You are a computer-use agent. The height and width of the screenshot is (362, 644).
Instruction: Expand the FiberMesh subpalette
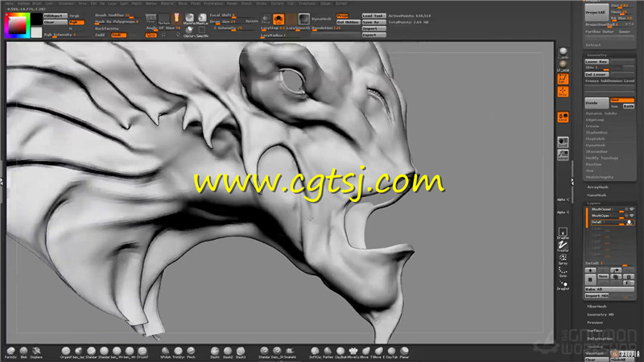[597, 306]
